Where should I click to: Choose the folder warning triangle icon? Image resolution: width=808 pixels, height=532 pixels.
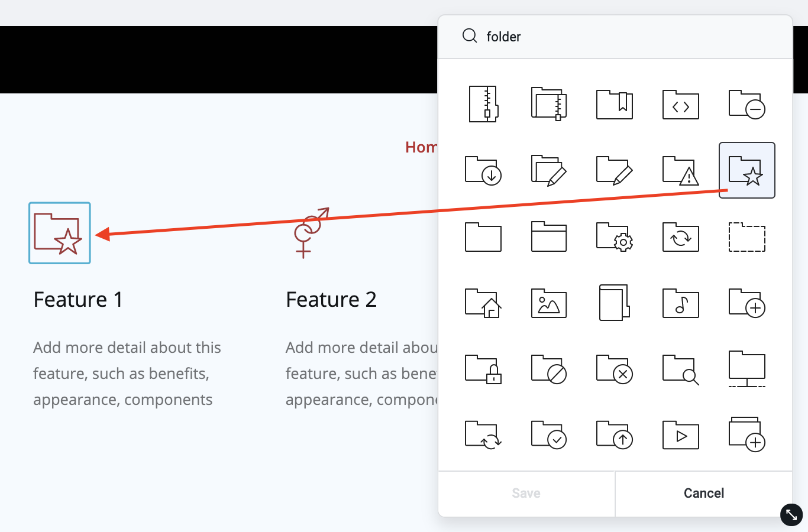point(681,170)
